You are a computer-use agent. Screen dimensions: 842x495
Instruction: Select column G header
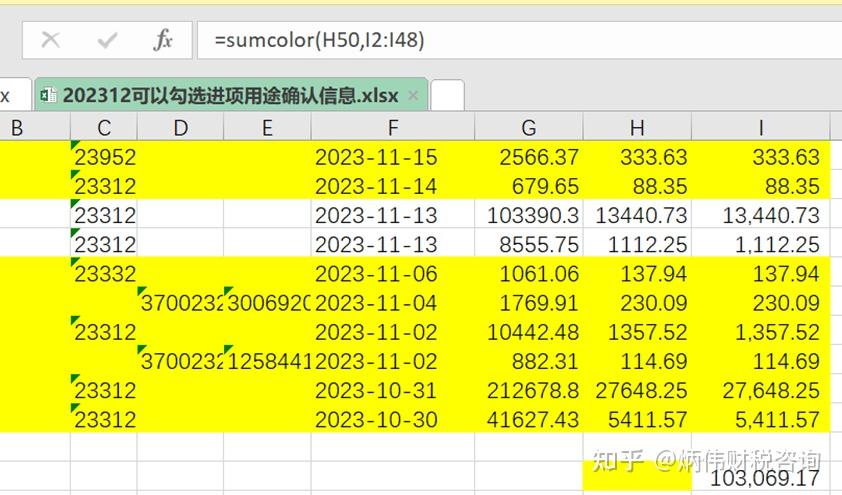[x=529, y=128]
